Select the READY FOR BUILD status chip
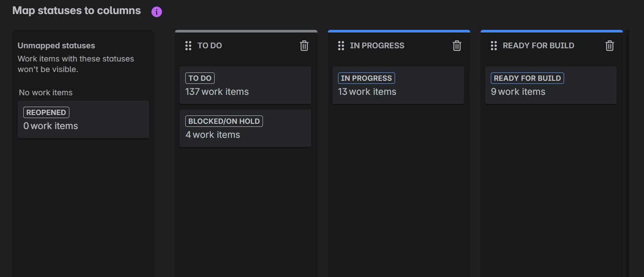This screenshot has width=644, height=277. pyautogui.click(x=527, y=78)
